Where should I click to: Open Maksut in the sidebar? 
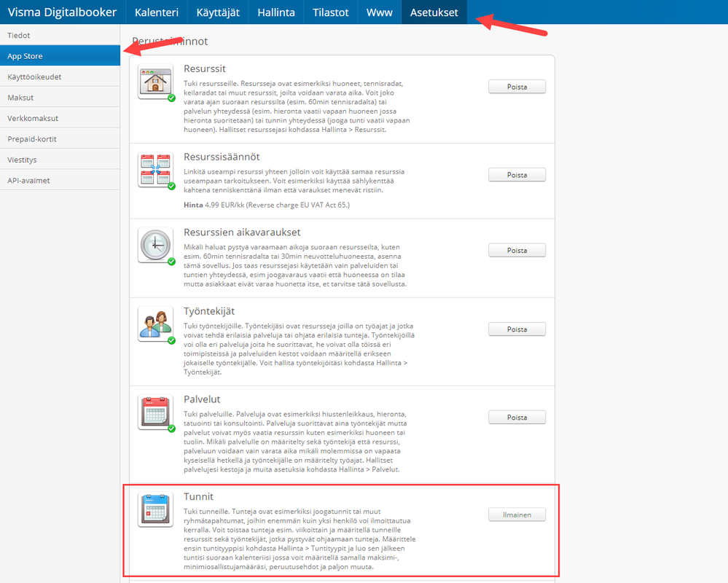60,98
